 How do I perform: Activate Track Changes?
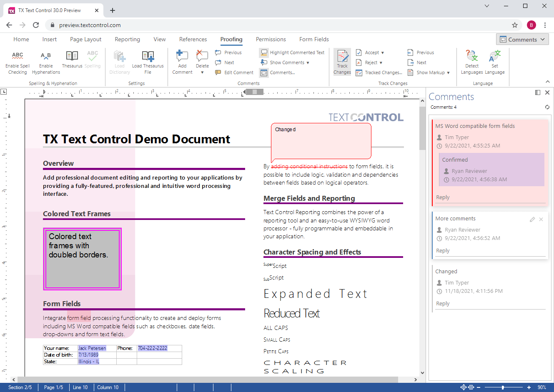tap(342, 62)
